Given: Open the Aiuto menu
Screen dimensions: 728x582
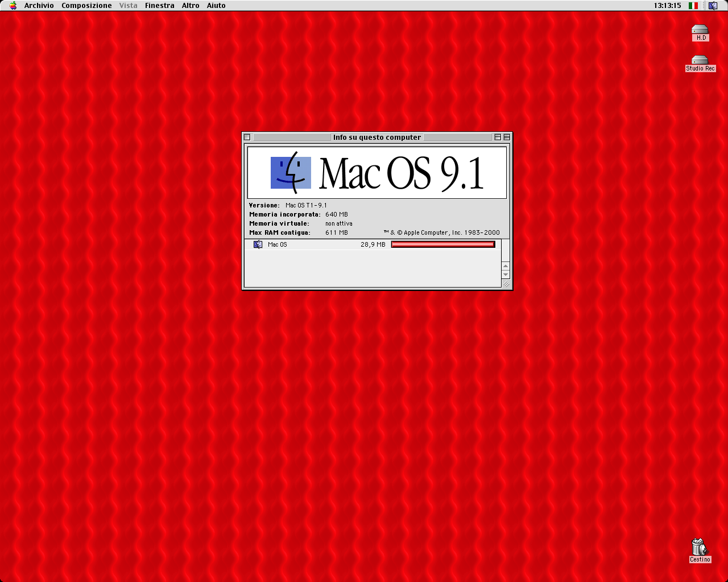Looking at the screenshot, I should point(216,6).
